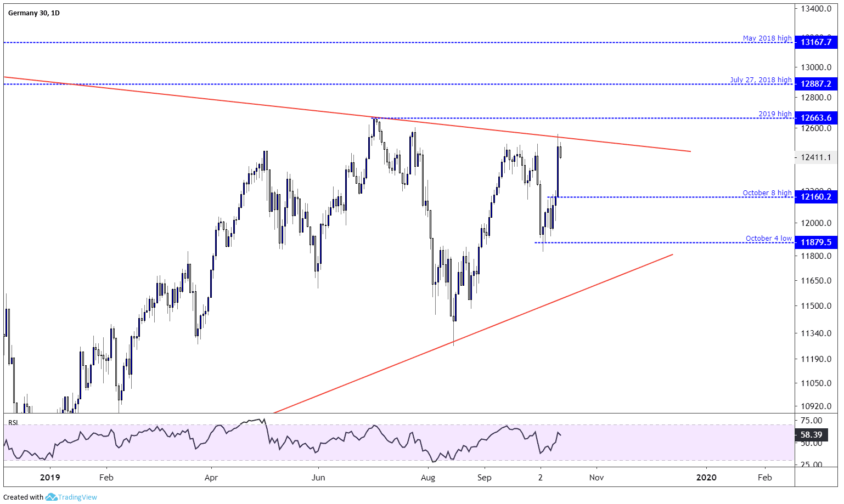Click the 11650.0 price axis label
The width and height of the screenshot is (844, 504).
click(x=816, y=281)
